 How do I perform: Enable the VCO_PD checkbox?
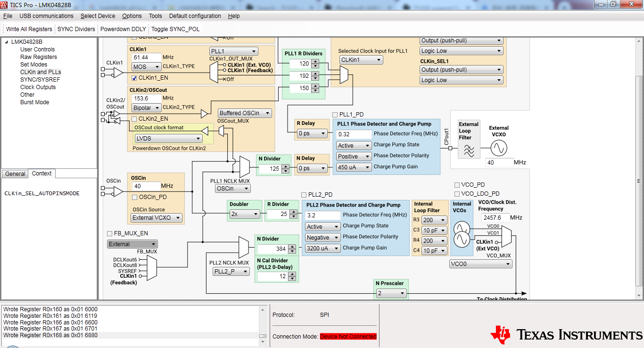tap(456, 185)
